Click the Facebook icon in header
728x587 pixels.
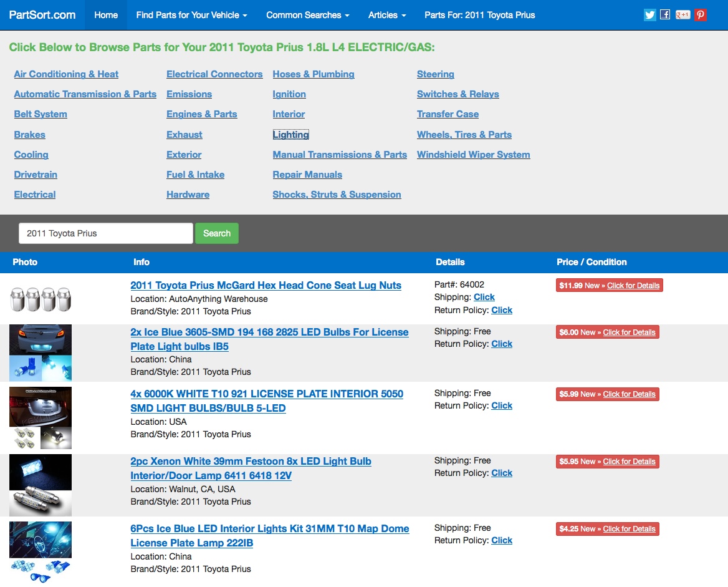point(665,15)
